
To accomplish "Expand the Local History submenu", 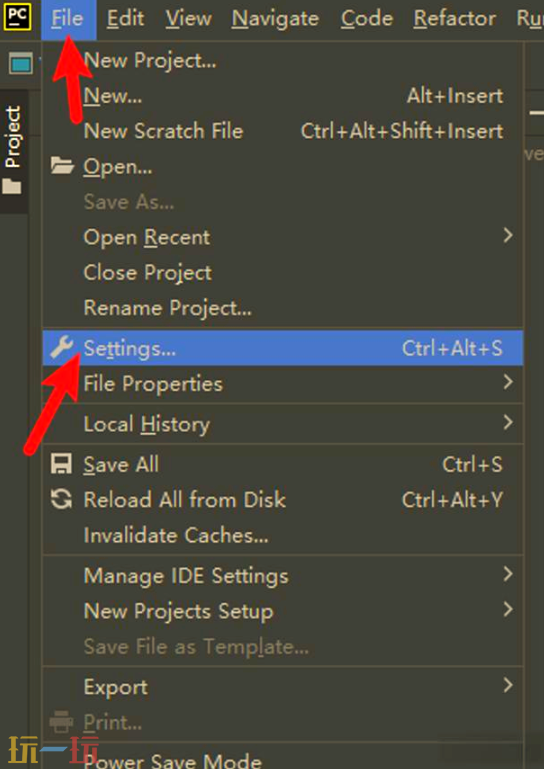I will coord(283,423).
